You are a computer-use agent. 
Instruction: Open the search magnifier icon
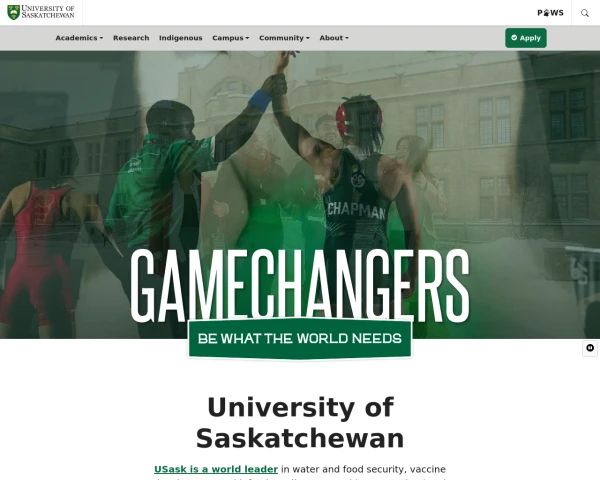585,13
